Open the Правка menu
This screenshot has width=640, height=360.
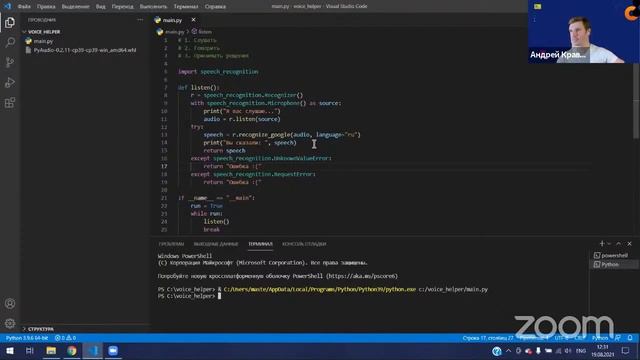[x=46, y=7]
